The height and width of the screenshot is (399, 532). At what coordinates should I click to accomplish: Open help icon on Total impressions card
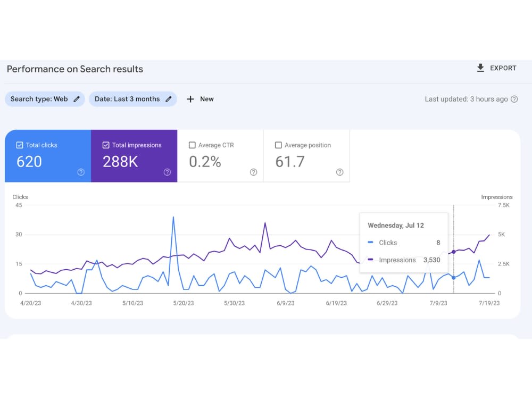(x=167, y=172)
